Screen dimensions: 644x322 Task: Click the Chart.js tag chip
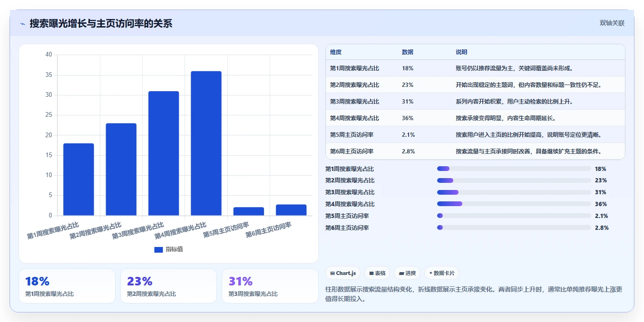tap(342, 273)
